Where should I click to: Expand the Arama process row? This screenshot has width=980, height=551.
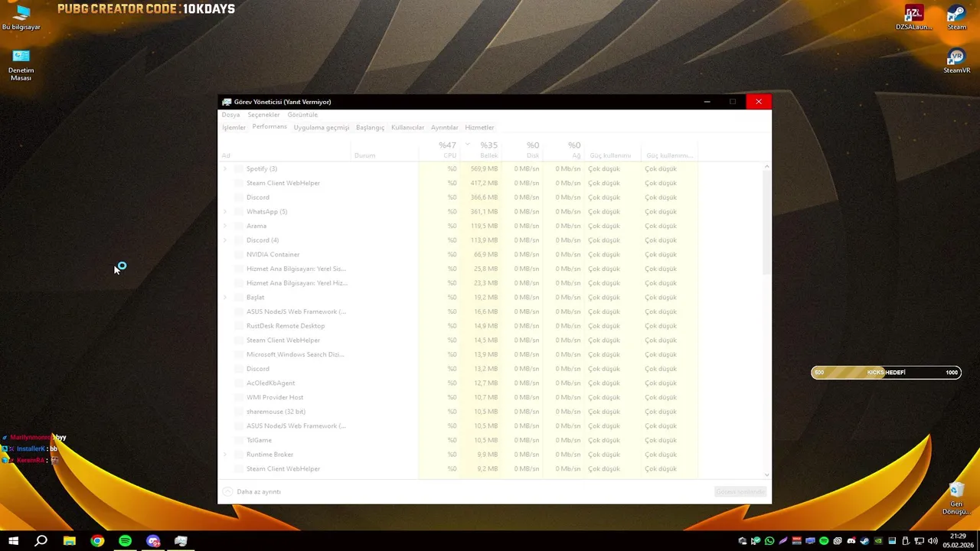(x=224, y=226)
